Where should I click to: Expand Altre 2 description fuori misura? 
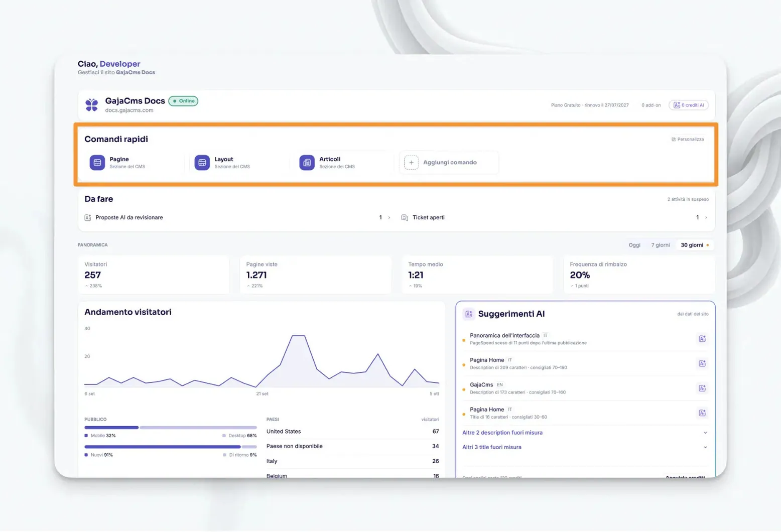click(585, 433)
